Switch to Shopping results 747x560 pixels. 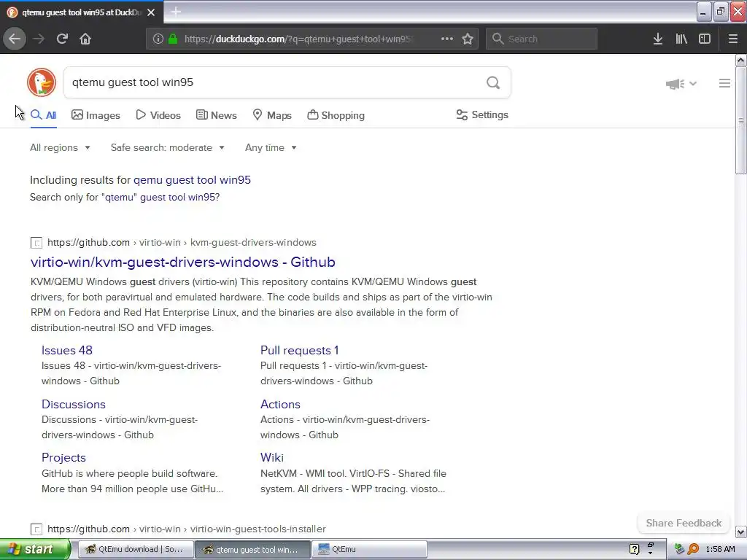click(x=336, y=115)
